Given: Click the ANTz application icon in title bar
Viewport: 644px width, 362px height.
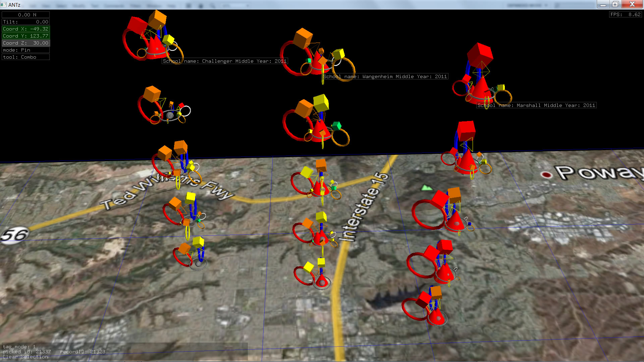Looking at the screenshot, I should 4,4.
